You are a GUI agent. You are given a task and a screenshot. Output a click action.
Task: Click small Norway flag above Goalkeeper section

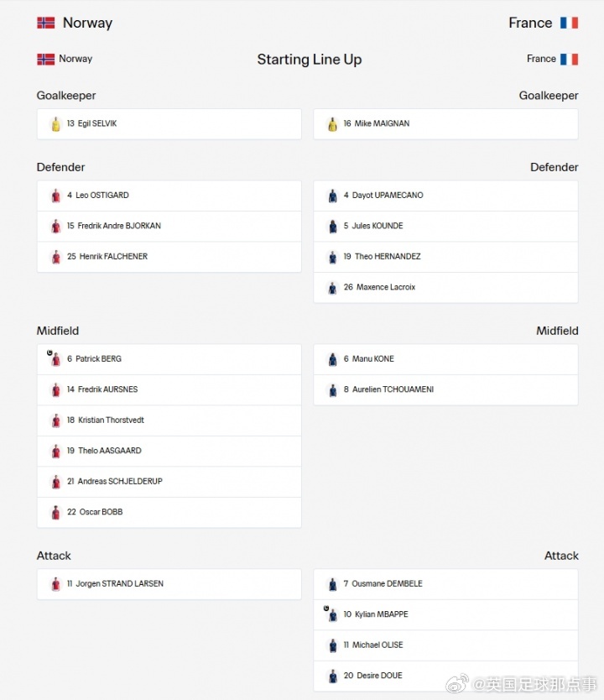click(45, 59)
